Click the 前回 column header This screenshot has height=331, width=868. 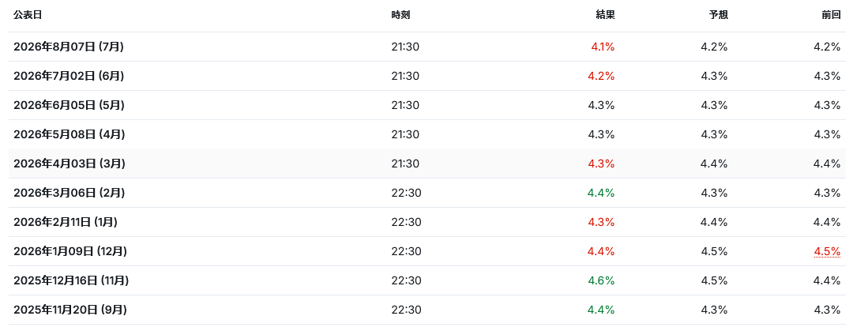832,15
